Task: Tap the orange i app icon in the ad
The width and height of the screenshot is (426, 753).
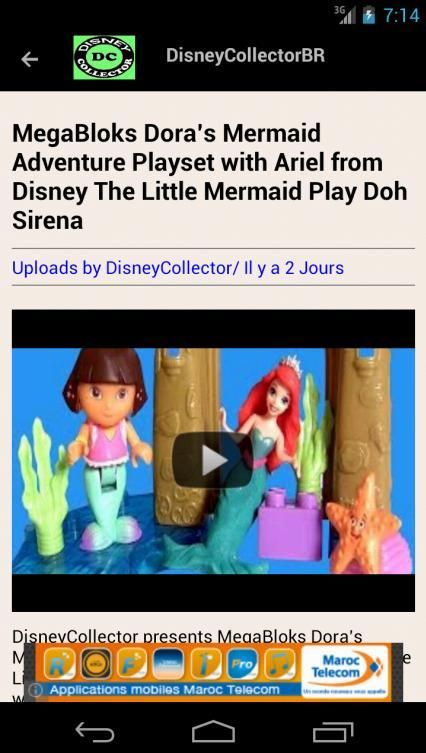Action: click(206, 664)
